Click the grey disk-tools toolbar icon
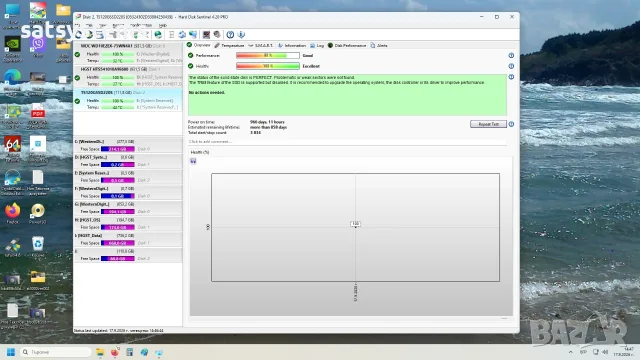Viewport: 640px width, 360px height. click(217, 35)
